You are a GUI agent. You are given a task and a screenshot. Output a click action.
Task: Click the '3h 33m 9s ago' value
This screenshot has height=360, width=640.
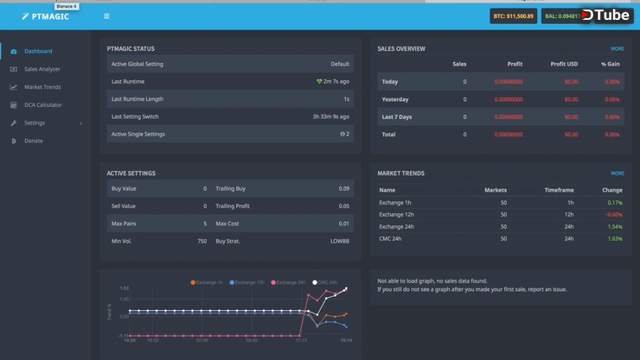(x=331, y=117)
